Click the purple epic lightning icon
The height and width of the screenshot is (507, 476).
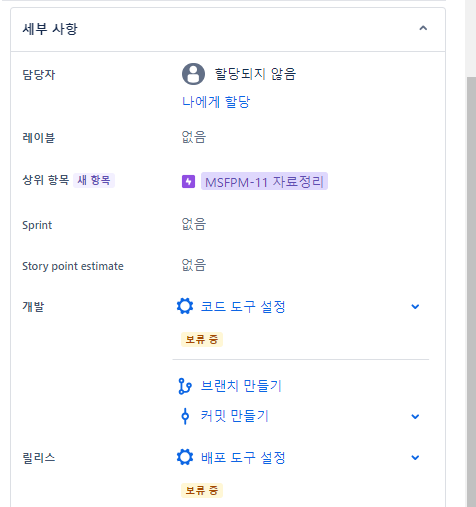point(188,182)
